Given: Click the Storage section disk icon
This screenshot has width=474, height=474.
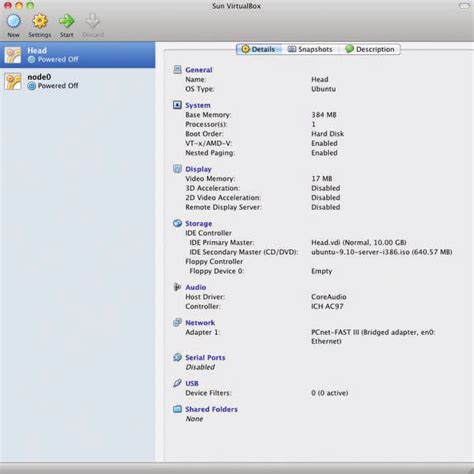Looking at the screenshot, I should tap(177, 223).
